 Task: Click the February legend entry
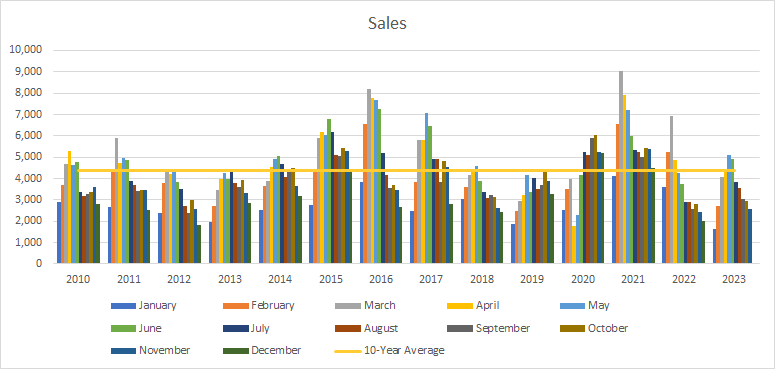pos(259,306)
